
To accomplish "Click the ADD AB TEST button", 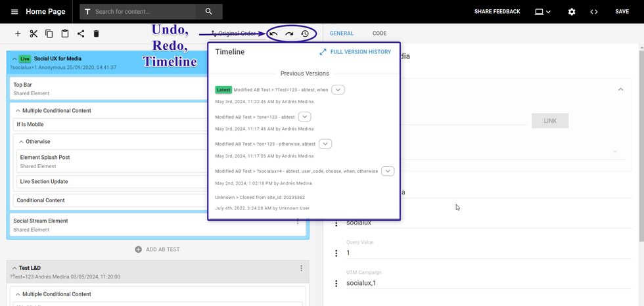I will point(157,250).
